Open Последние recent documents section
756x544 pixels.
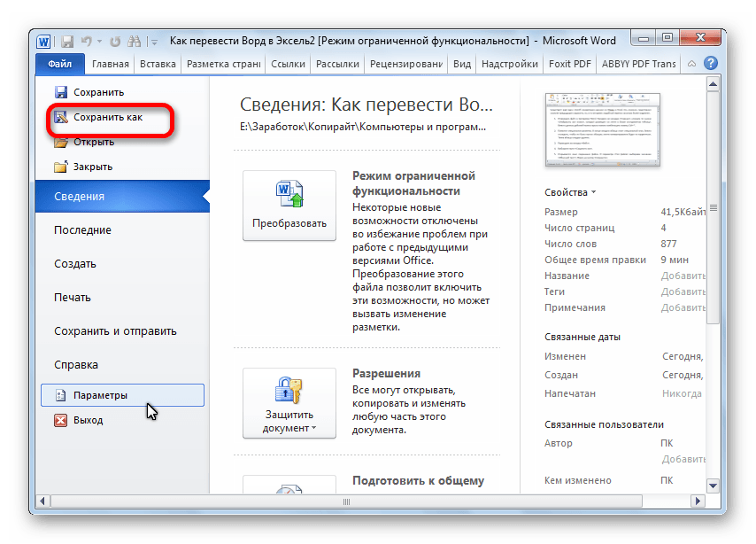(x=82, y=229)
